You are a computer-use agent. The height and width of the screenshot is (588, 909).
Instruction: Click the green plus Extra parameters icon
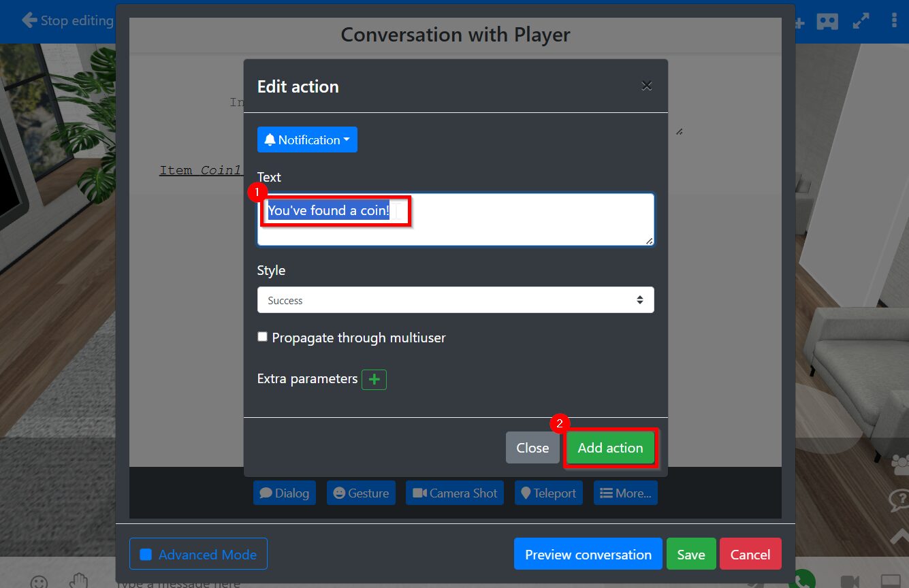coord(374,380)
